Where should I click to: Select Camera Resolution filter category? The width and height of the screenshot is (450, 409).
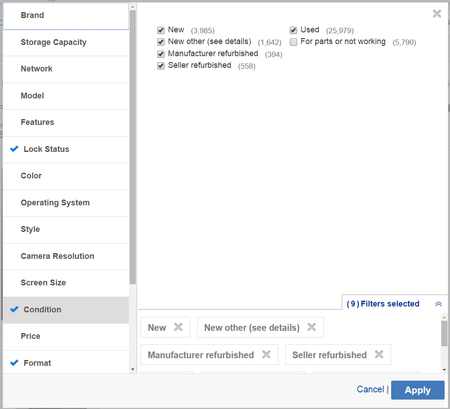pos(66,256)
